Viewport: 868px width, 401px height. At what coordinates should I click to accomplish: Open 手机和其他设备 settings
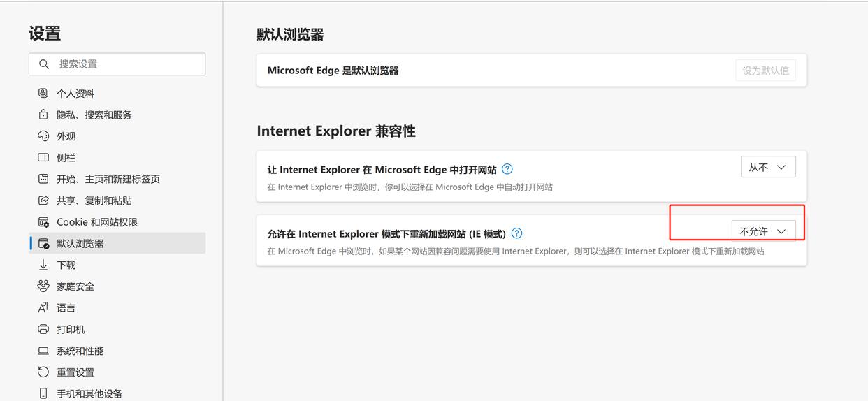click(117, 393)
